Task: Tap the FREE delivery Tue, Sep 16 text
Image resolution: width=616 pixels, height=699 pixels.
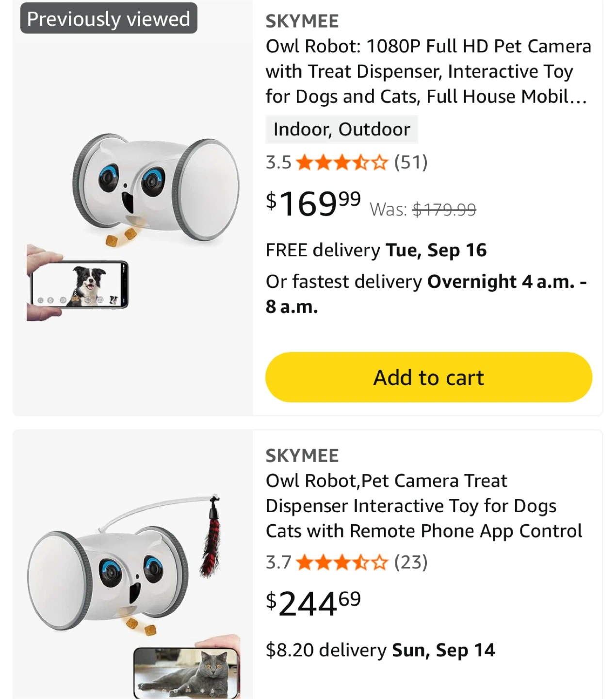Action: pyautogui.click(x=376, y=250)
